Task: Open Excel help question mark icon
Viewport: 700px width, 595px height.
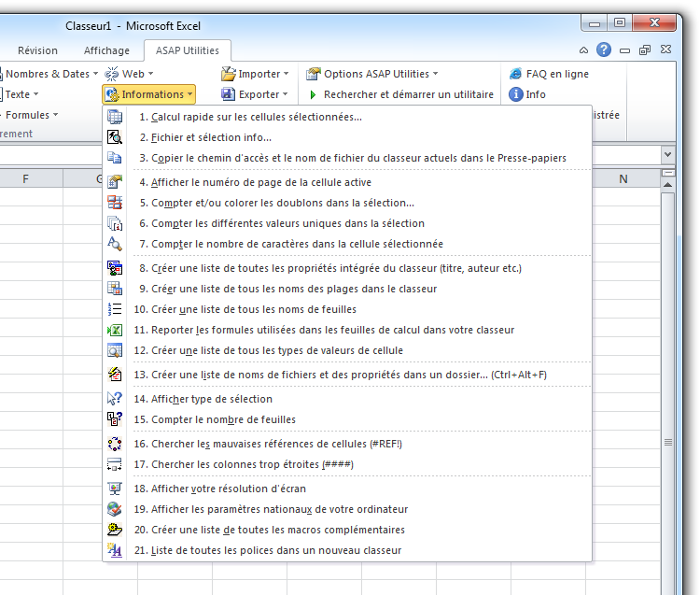Action: point(604,50)
